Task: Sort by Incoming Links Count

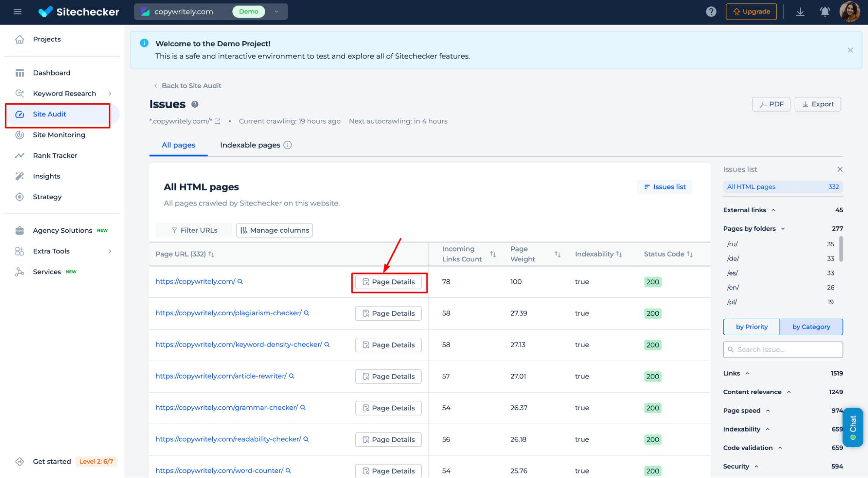Action: 493,254
